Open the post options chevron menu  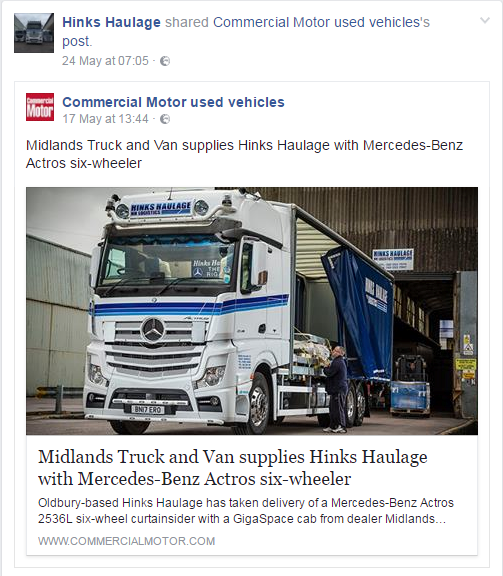click(485, 21)
